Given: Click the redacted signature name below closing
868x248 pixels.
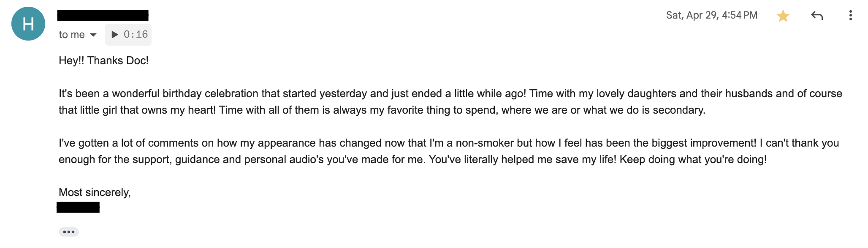Looking at the screenshot, I should 78,207.
